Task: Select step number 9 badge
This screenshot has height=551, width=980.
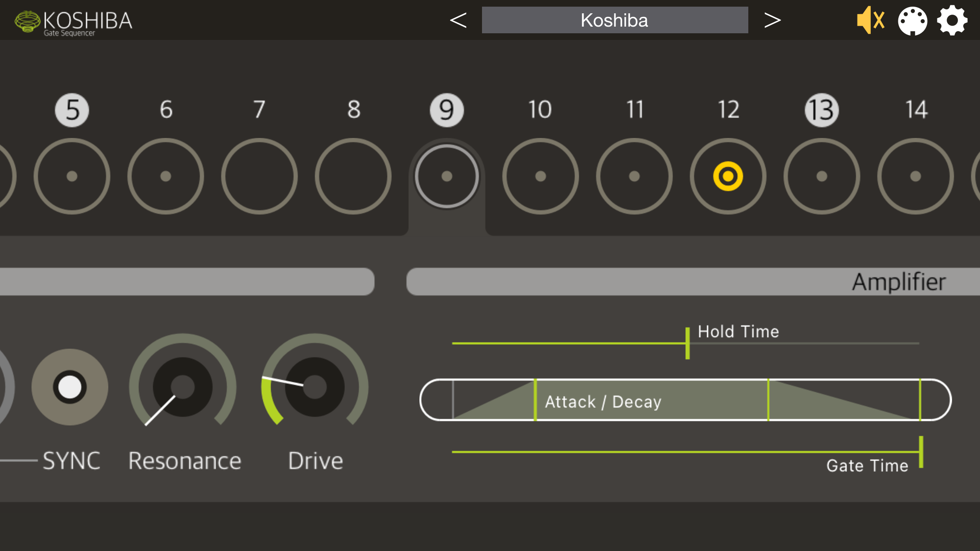Action: coord(447,110)
